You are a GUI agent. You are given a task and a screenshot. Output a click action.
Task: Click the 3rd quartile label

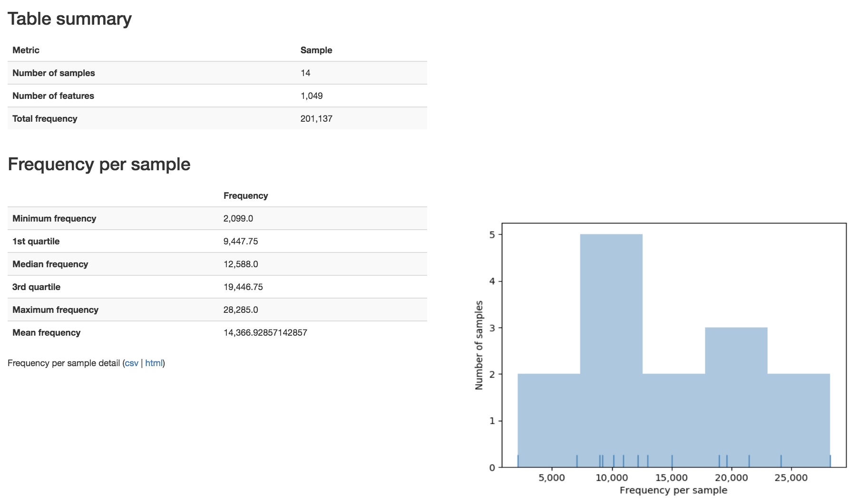tap(36, 287)
